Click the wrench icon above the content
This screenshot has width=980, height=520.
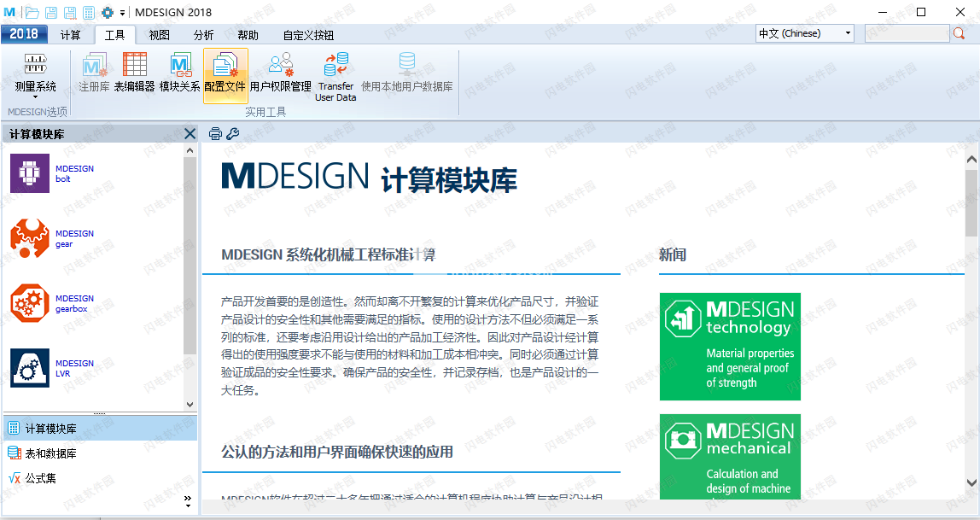pos(232,133)
